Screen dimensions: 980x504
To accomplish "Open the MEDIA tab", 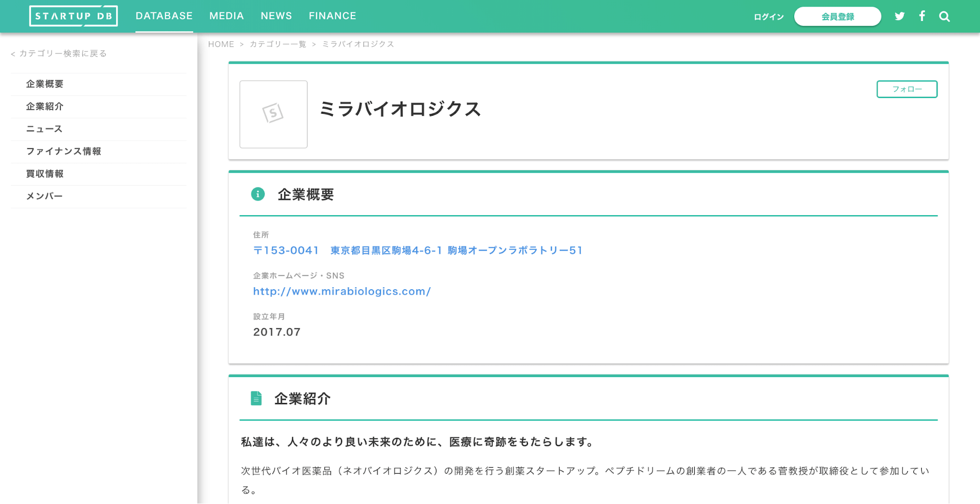I will point(226,16).
